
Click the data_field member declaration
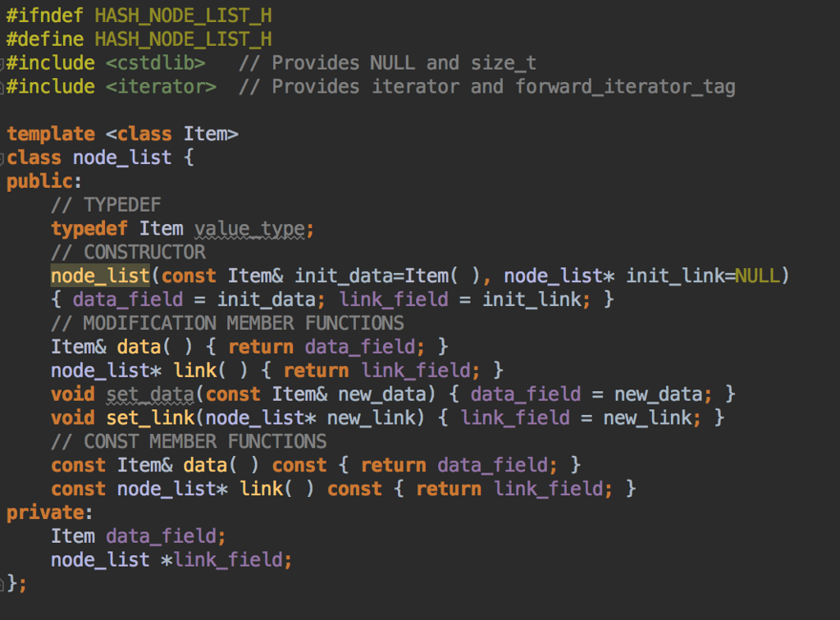164,536
